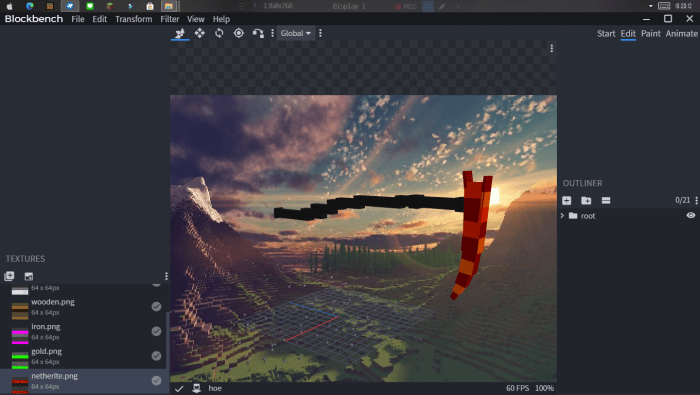Open the Help menu
The height and width of the screenshot is (395, 700).
point(221,19)
